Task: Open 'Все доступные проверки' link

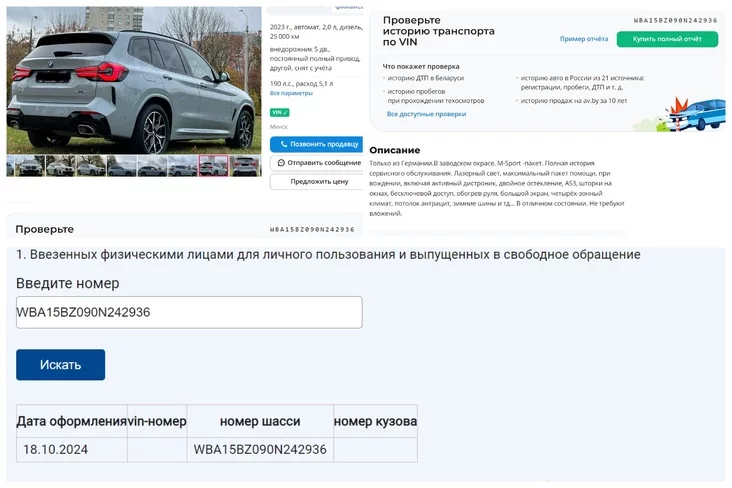Action: pos(426,114)
